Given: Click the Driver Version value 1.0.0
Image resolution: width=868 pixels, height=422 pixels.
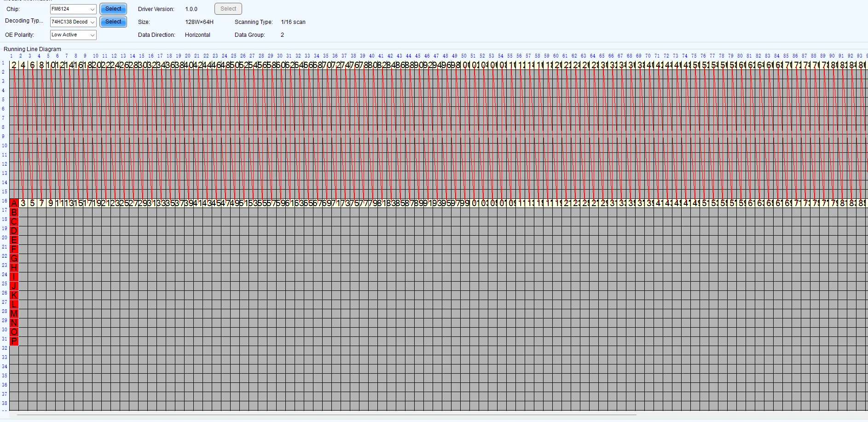Looking at the screenshot, I should pos(191,9).
